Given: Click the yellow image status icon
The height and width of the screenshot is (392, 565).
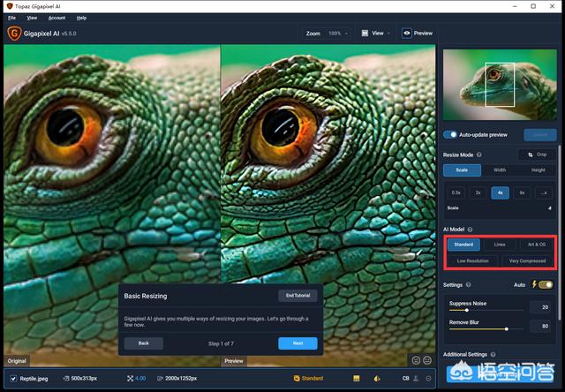Looking at the screenshot, I should tap(357, 378).
